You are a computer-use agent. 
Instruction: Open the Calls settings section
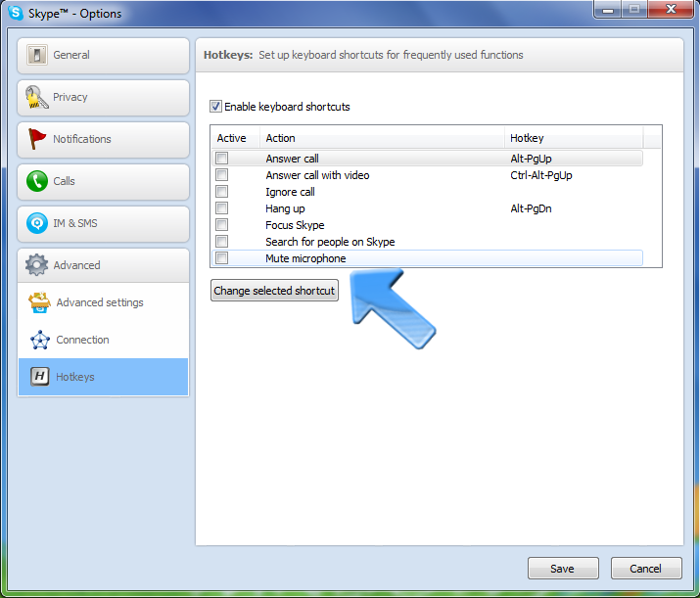tap(103, 182)
